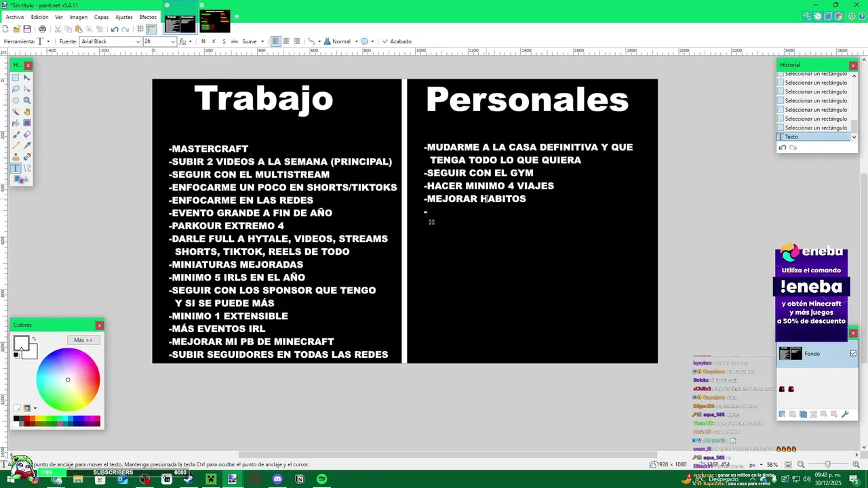Add new layer in Layers panel

pos(782,414)
